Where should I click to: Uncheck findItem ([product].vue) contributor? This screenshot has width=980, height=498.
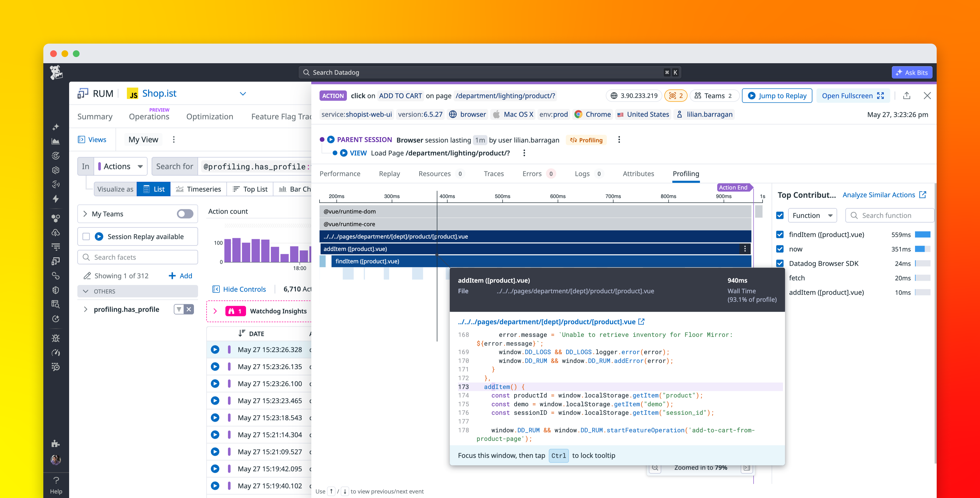point(780,235)
